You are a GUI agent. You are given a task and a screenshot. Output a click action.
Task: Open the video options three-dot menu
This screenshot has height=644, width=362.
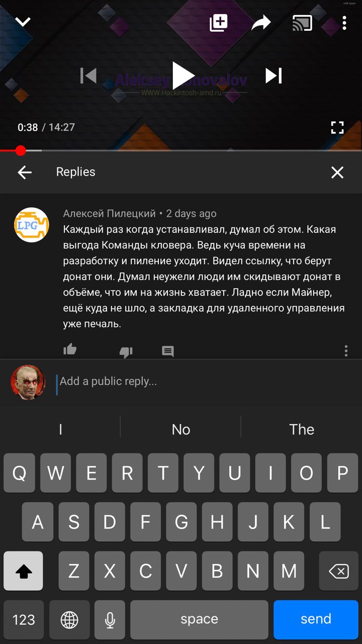[344, 23]
